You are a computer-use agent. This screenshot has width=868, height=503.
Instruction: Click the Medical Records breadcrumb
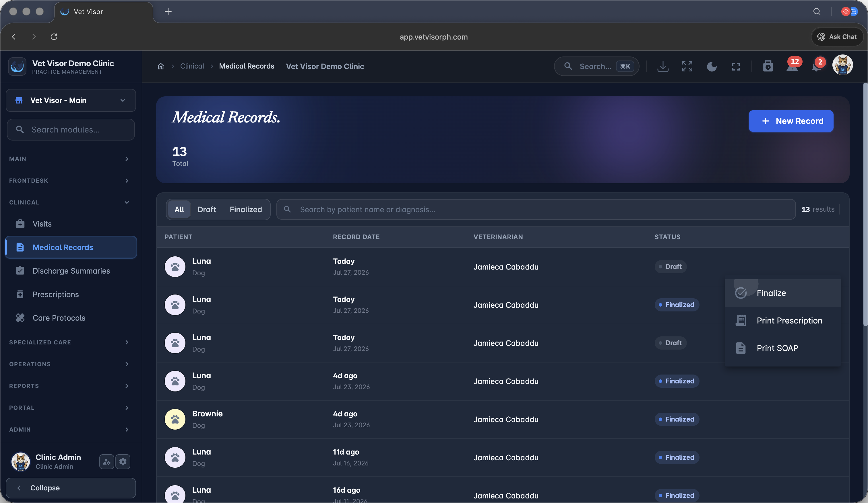point(247,66)
